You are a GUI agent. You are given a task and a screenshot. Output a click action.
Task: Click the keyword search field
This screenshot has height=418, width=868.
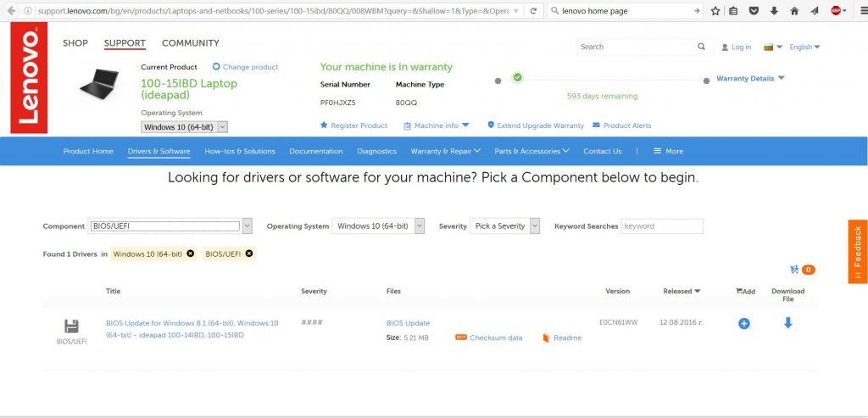pyautogui.click(x=662, y=226)
